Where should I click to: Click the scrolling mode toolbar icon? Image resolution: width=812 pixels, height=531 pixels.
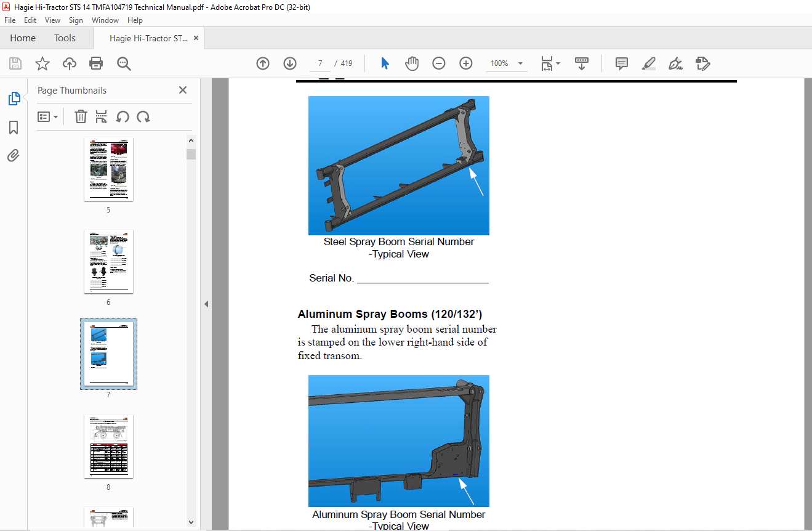[582, 63]
